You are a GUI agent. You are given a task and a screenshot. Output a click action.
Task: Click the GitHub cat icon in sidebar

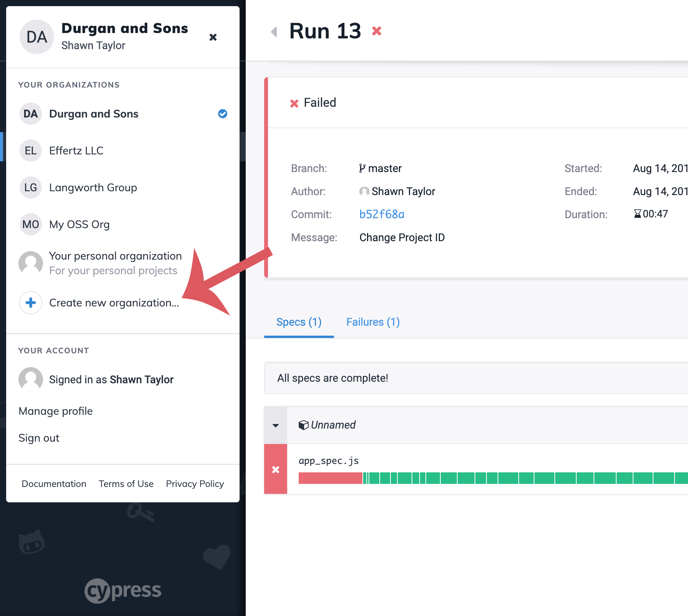[x=31, y=542]
